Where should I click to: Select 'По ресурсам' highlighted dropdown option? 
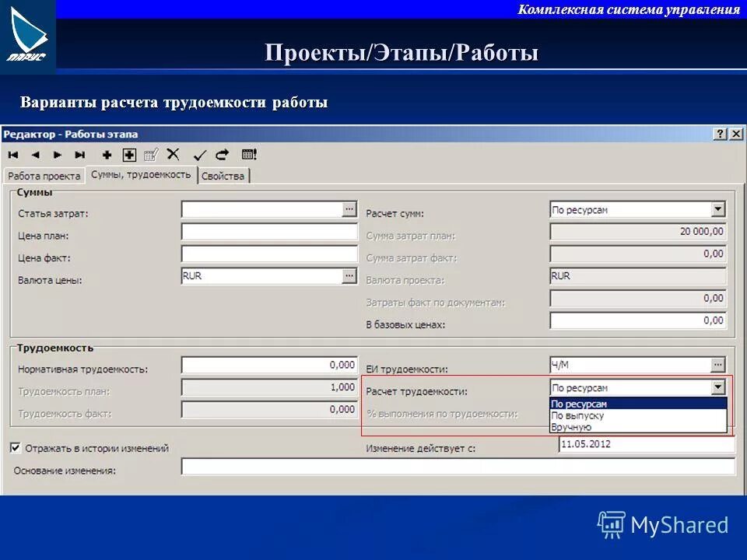[580, 404]
